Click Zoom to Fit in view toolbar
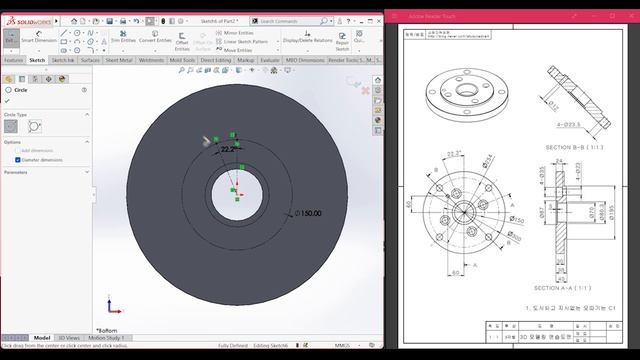This screenshot has width=640, height=360. pyautogui.click(x=182, y=70)
